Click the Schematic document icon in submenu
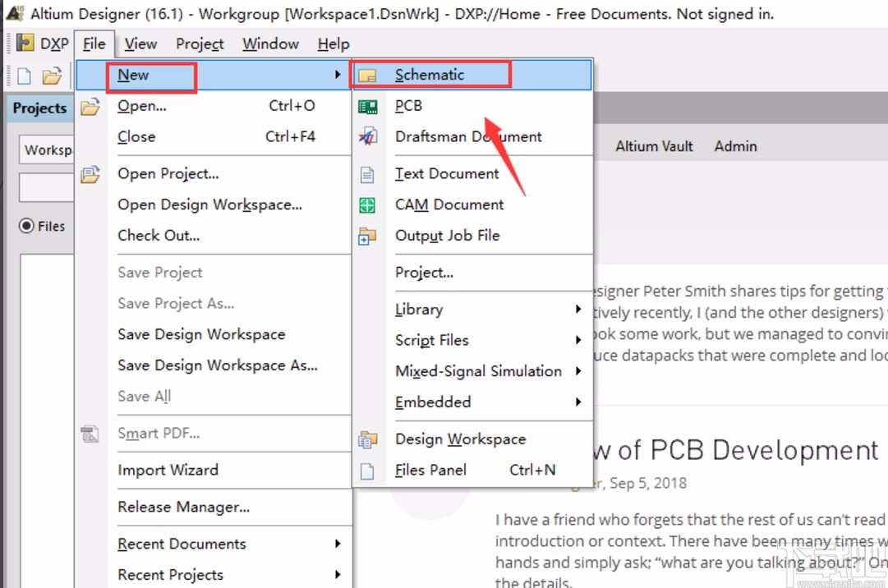The width and height of the screenshot is (888, 588). tap(367, 76)
